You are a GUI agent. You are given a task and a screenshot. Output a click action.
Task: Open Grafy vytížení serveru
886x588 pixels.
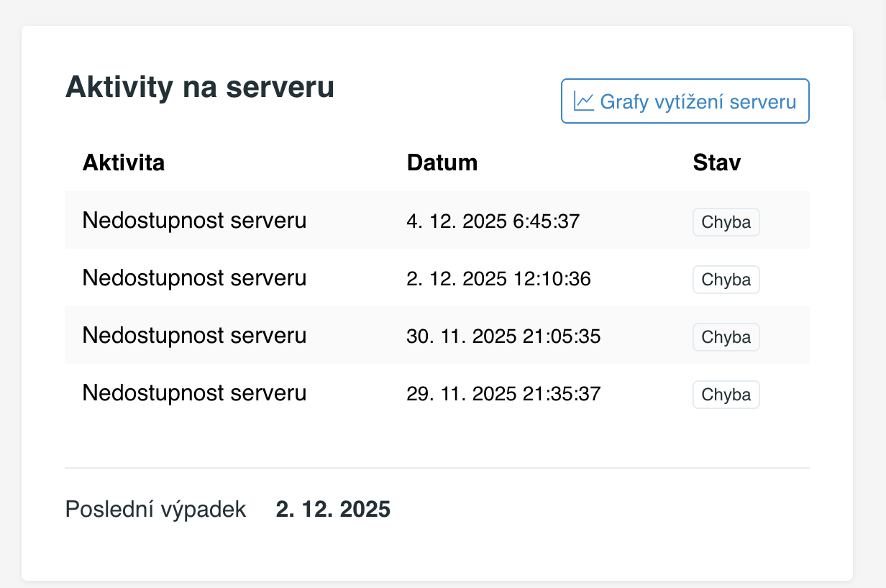(685, 101)
